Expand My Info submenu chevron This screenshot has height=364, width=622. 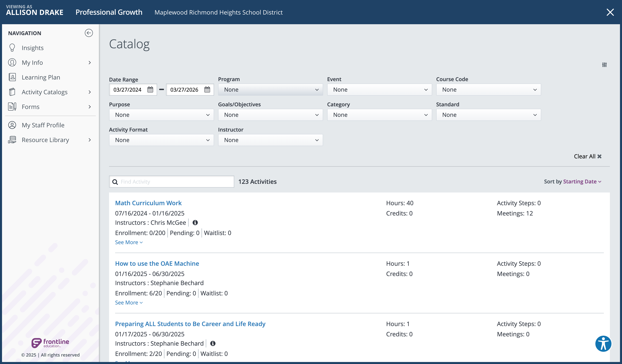pyautogui.click(x=90, y=62)
